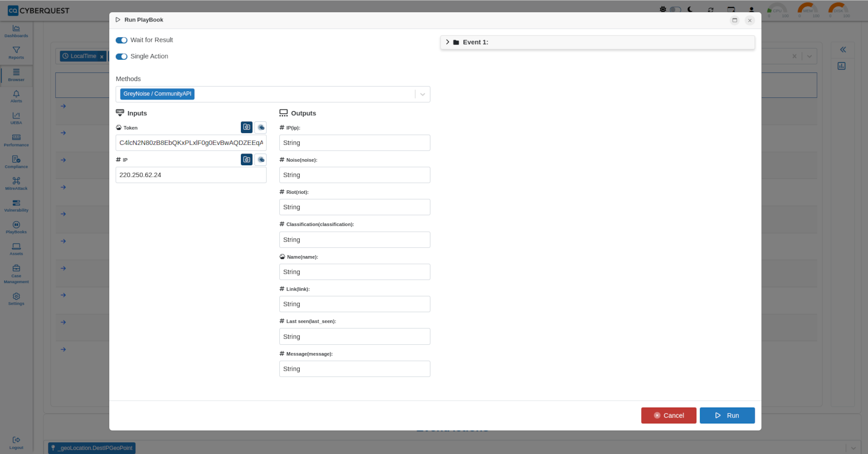Open the Alerts section
The width and height of the screenshot is (868, 454).
point(16,96)
